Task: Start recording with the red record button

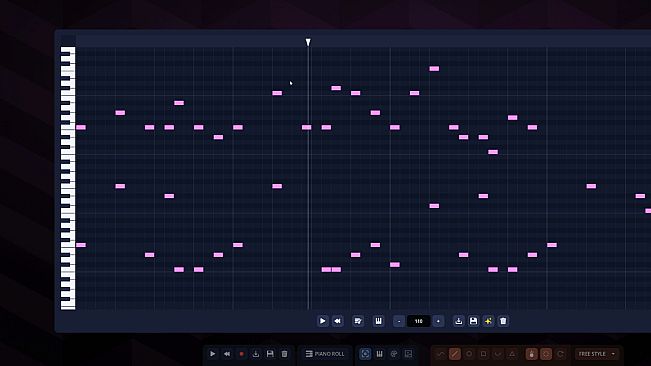Action: point(241,354)
